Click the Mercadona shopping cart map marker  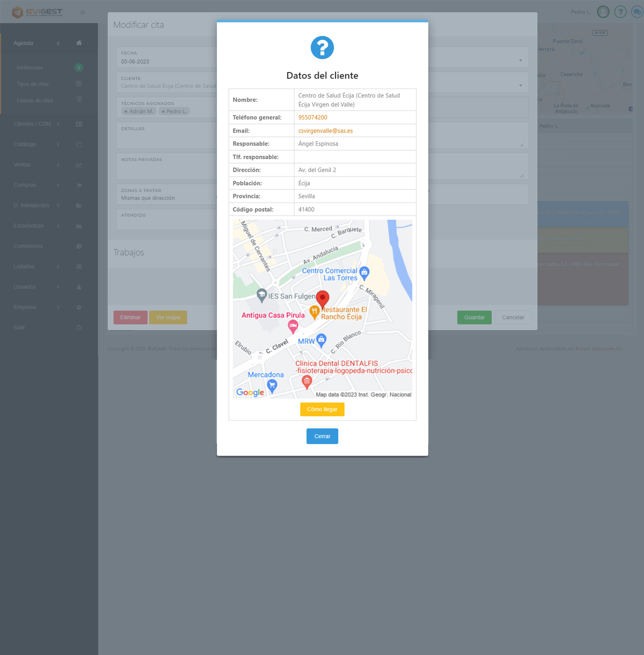coord(272,386)
